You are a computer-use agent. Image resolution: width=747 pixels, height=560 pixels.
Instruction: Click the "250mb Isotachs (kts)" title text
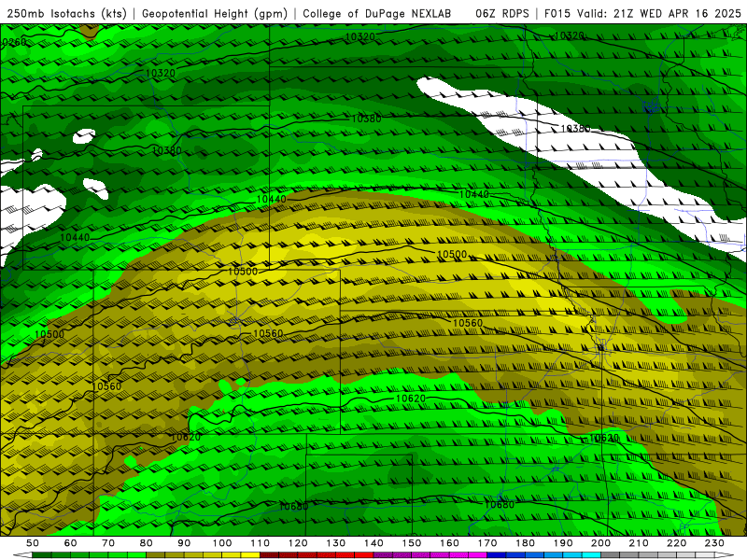pos(67,13)
